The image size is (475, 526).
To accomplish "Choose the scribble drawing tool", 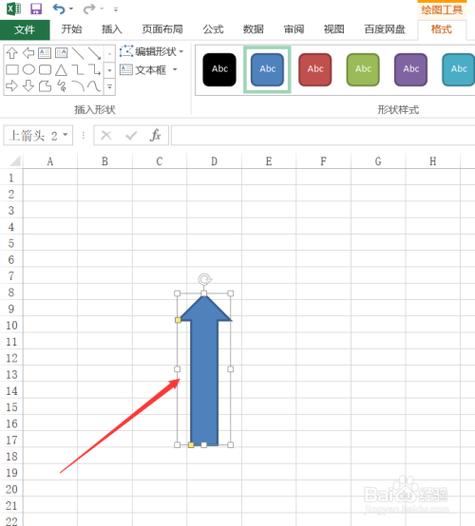I will (61, 86).
